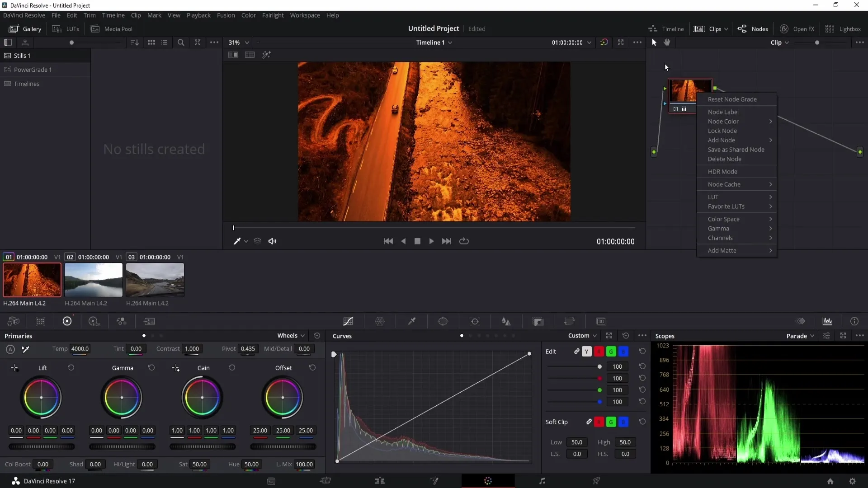Open the 3D stereoscopic palette

[x=601, y=321]
